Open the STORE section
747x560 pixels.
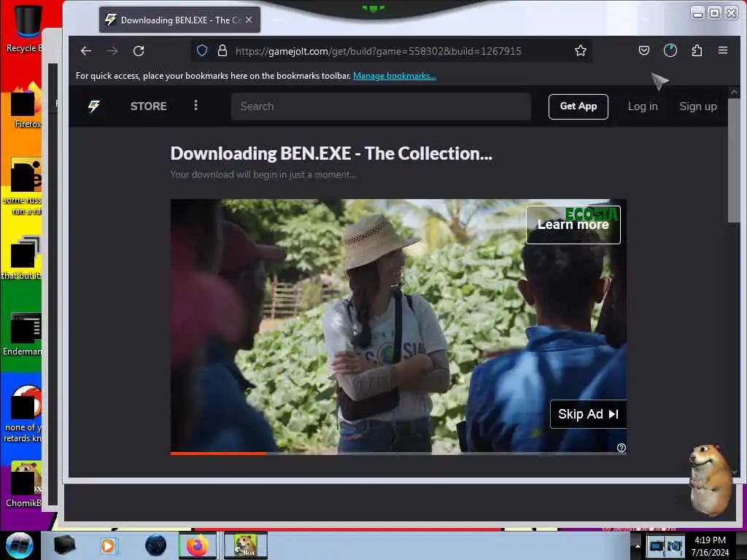(x=149, y=106)
